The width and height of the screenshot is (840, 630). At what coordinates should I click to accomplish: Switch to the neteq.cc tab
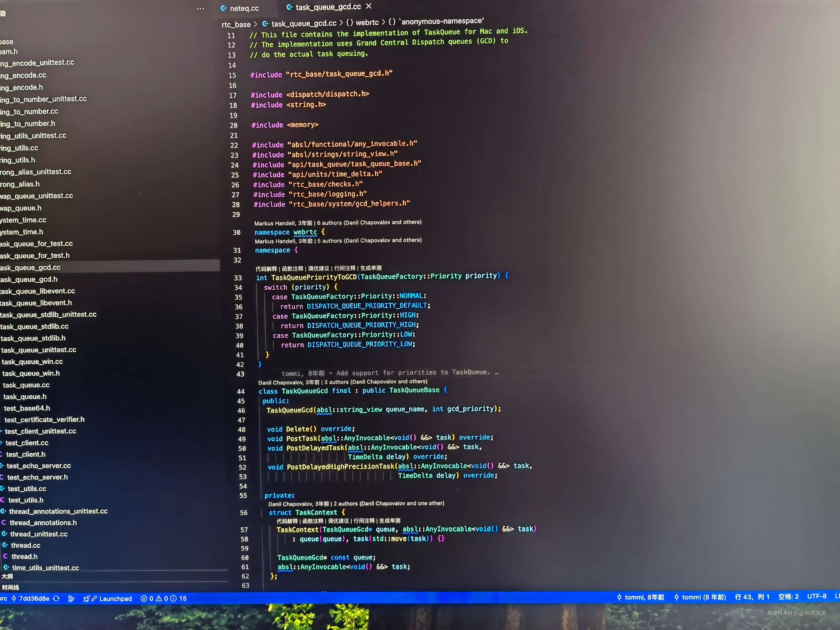click(245, 8)
